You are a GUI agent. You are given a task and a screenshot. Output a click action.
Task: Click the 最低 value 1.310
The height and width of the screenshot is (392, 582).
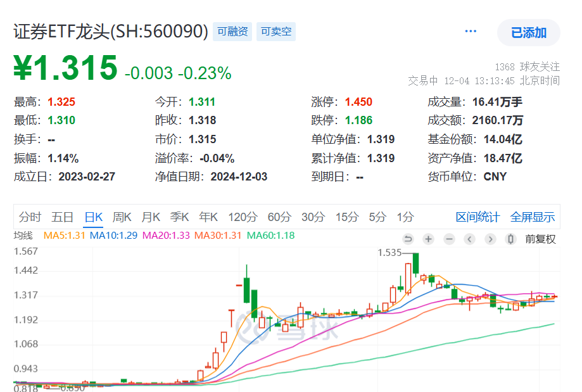tap(61, 120)
